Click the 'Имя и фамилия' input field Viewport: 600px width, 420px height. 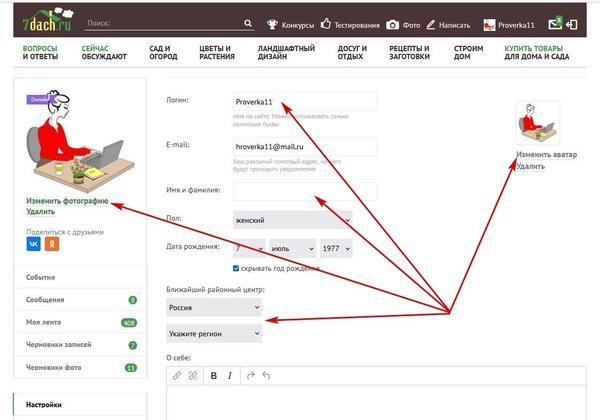pyautogui.click(x=304, y=190)
